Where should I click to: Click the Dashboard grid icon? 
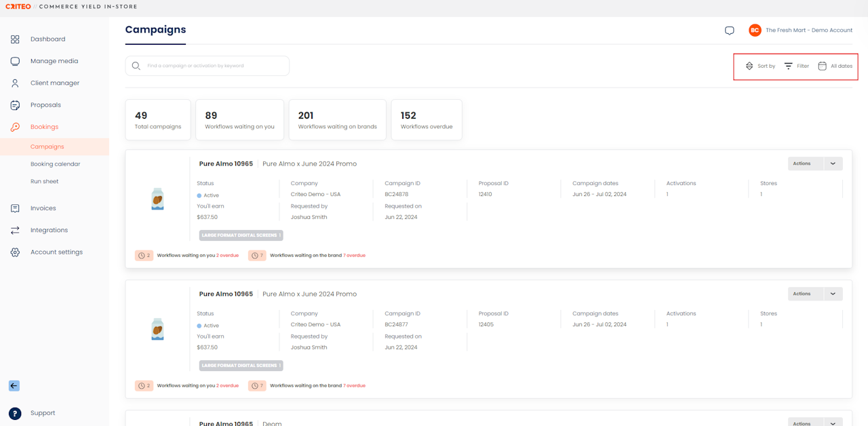click(x=15, y=39)
